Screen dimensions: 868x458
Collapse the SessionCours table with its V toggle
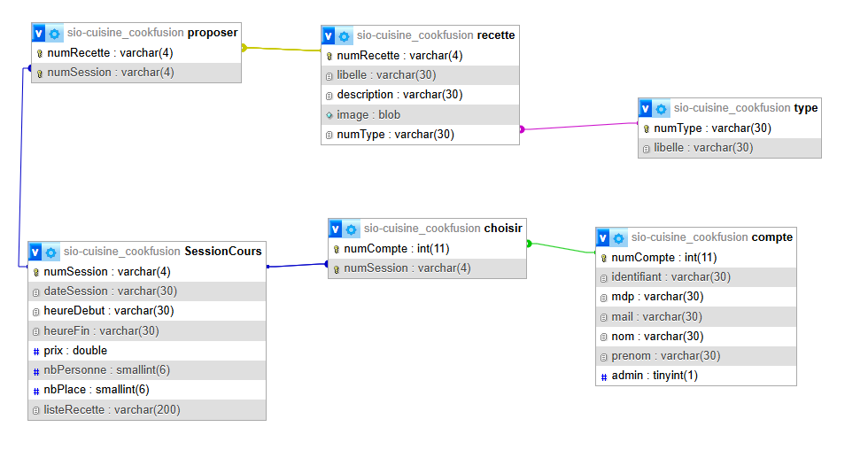coord(35,252)
